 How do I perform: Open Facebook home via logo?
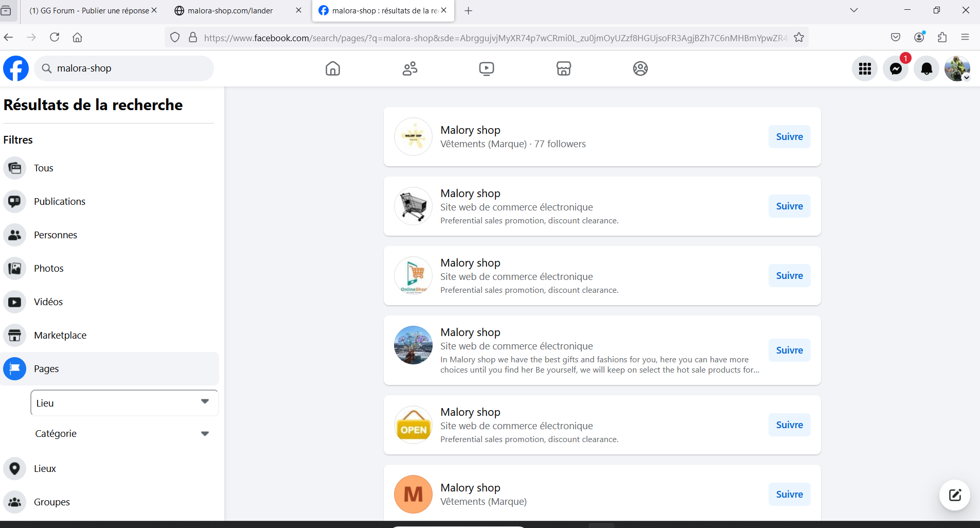coord(16,68)
